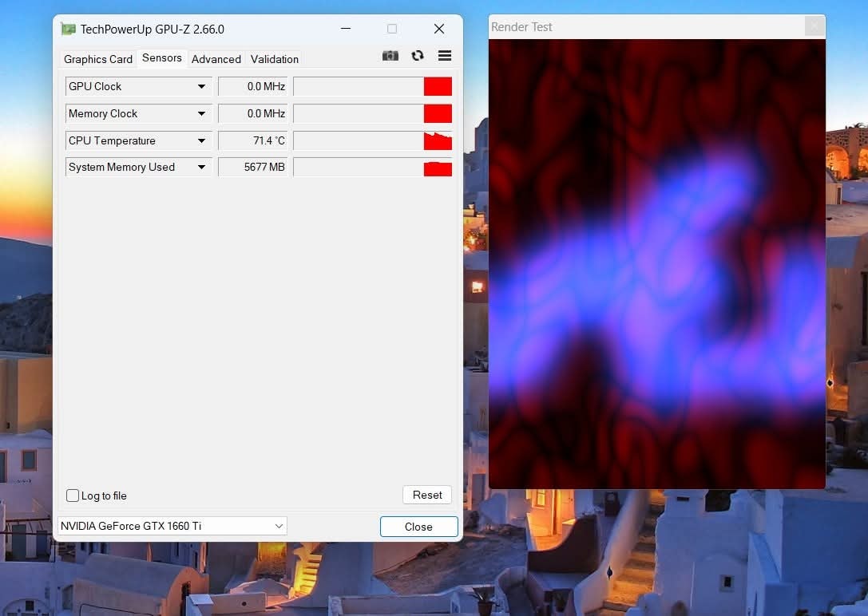Screen dimensions: 868x616
Task: Click the Render Test animation canvas
Action: coord(656,264)
